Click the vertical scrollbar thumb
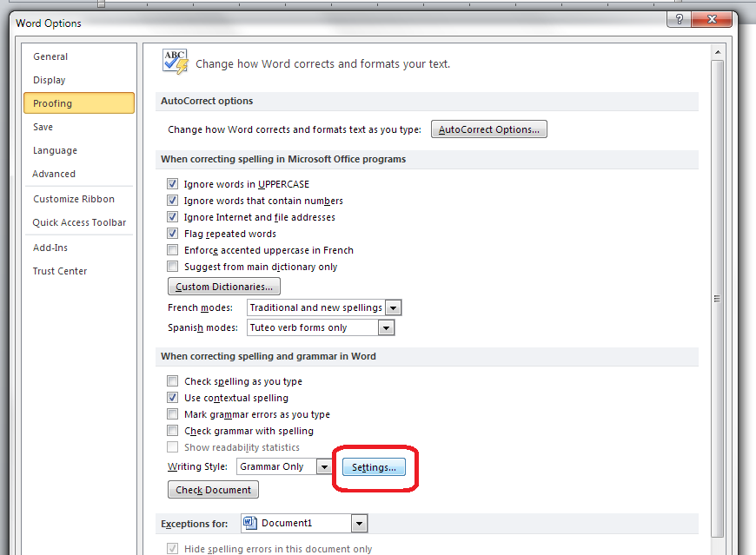Viewport: 756px width, 555px height. pyautogui.click(x=717, y=295)
